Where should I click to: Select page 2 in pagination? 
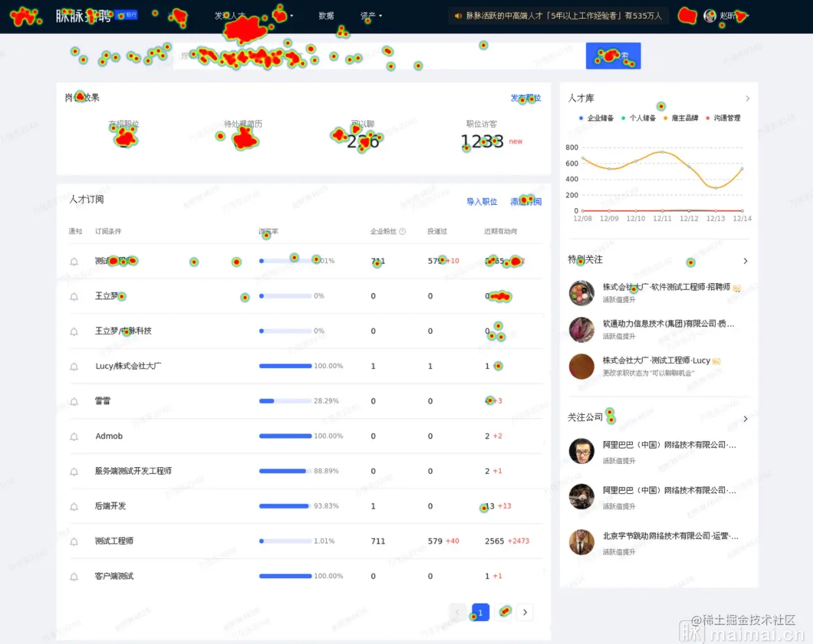pos(503,612)
